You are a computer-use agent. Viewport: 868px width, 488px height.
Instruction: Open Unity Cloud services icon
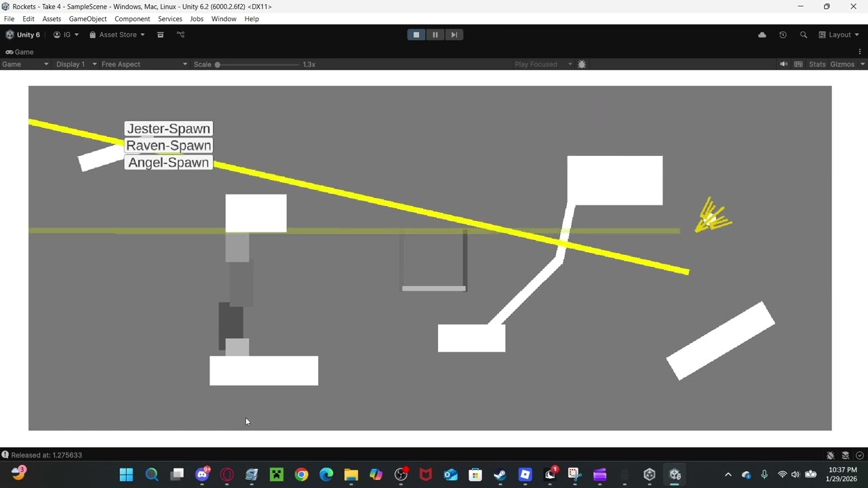tap(762, 35)
